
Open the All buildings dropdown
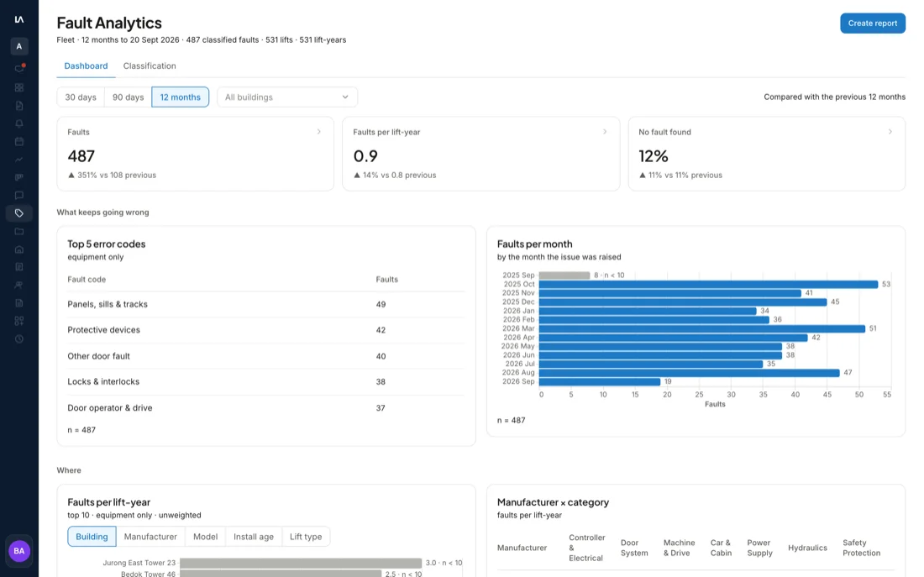tap(287, 97)
